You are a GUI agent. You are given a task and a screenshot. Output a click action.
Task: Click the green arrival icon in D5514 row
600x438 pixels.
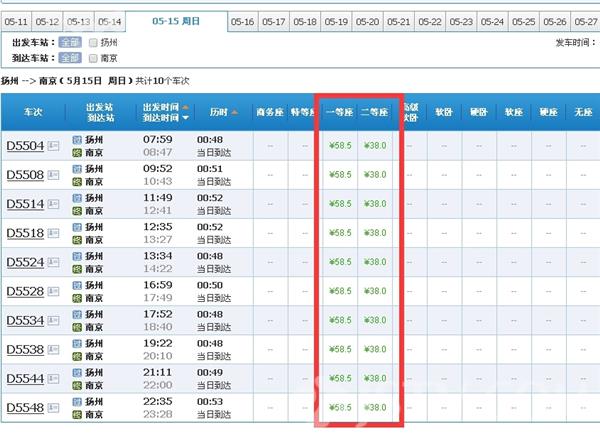77,211
